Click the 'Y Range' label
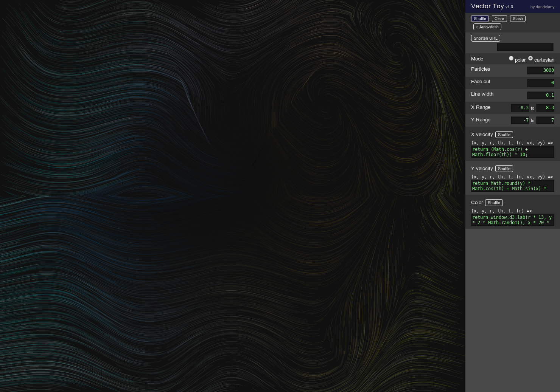This screenshot has height=392, width=560. (x=481, y=120)
